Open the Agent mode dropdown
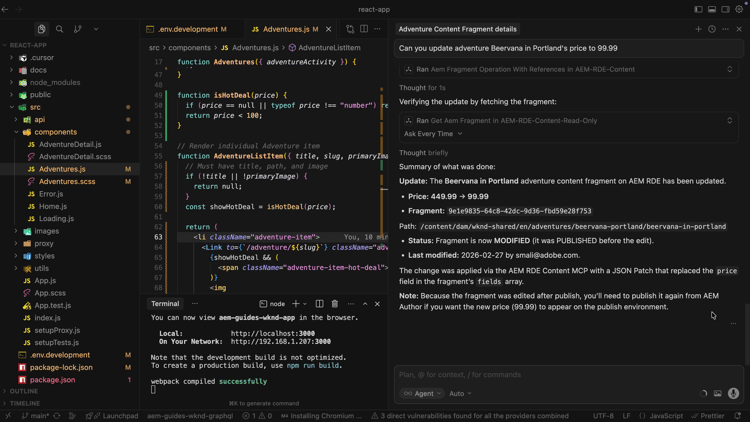This screenshot has height=422, width=750. click(x=422, y=394)
